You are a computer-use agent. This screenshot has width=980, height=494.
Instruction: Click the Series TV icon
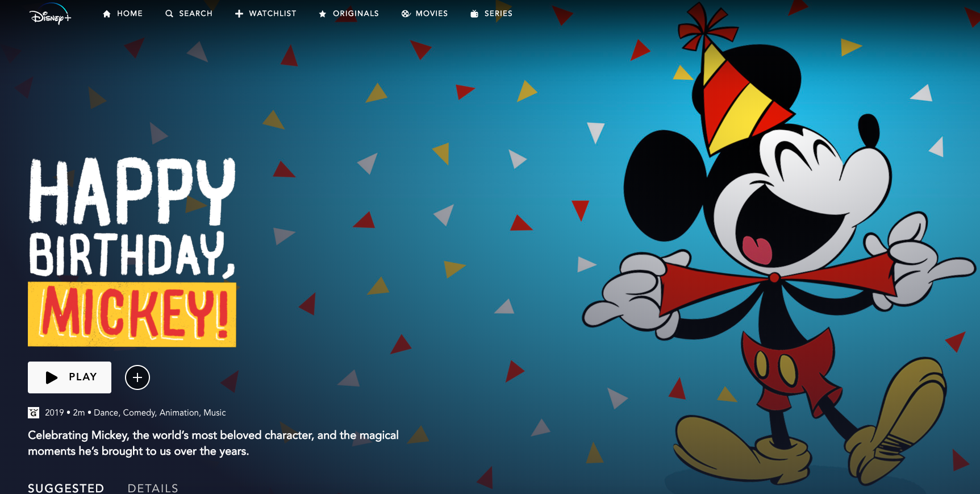pos(474,14)
